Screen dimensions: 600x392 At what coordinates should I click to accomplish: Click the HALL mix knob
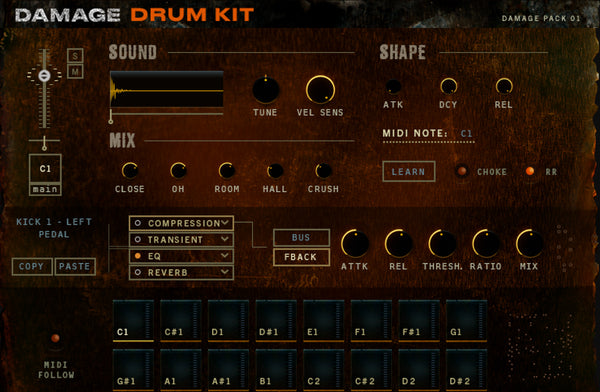tap(275, 171)
